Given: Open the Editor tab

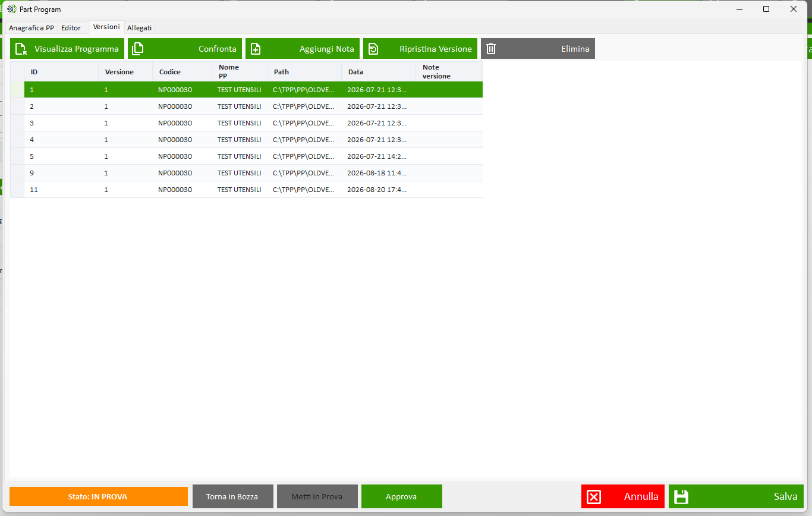Looking at the screenshot, I should 71,28.
